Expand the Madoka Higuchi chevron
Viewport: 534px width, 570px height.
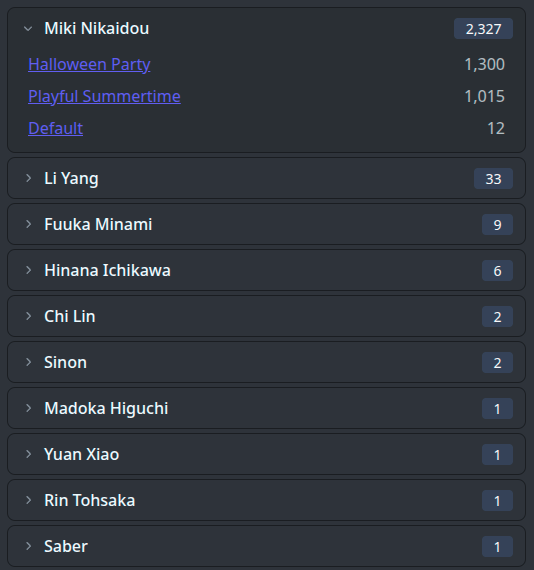pyautogui.click(x=28, y=408)
